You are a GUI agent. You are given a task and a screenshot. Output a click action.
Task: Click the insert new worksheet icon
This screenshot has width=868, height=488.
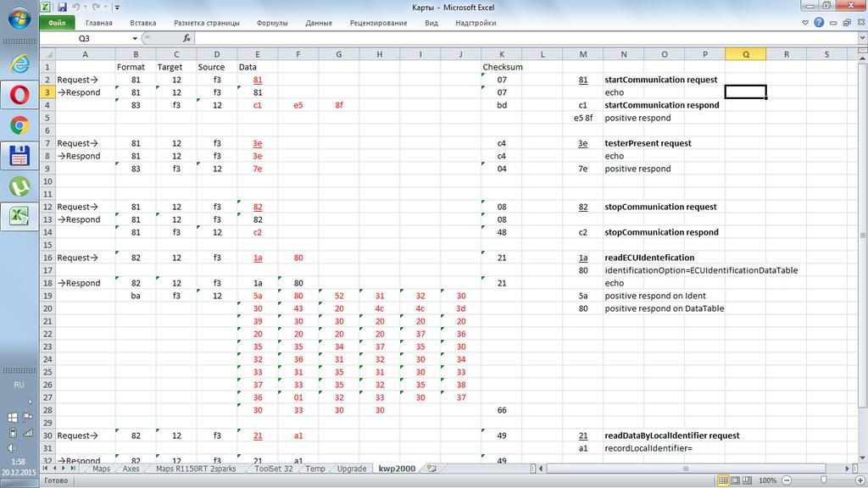click(431, 468)
